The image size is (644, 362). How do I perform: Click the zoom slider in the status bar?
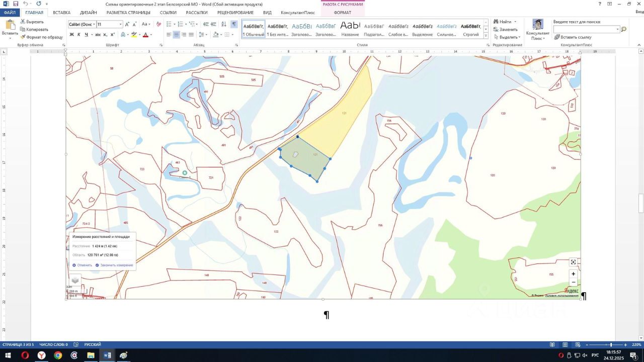(x=607, y=344)
